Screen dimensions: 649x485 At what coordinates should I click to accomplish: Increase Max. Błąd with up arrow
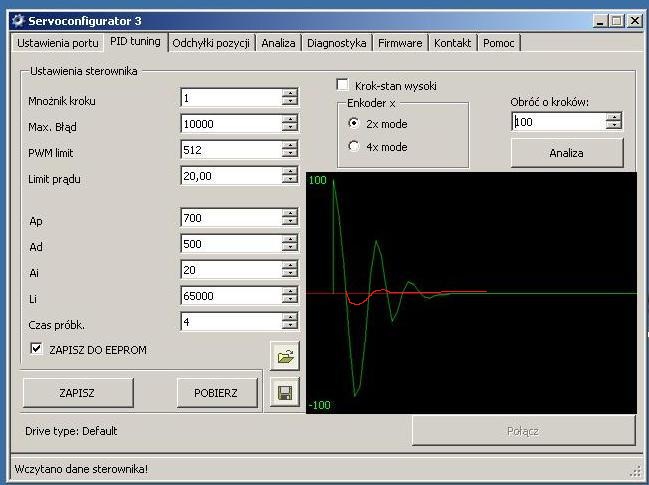point(290,120)
